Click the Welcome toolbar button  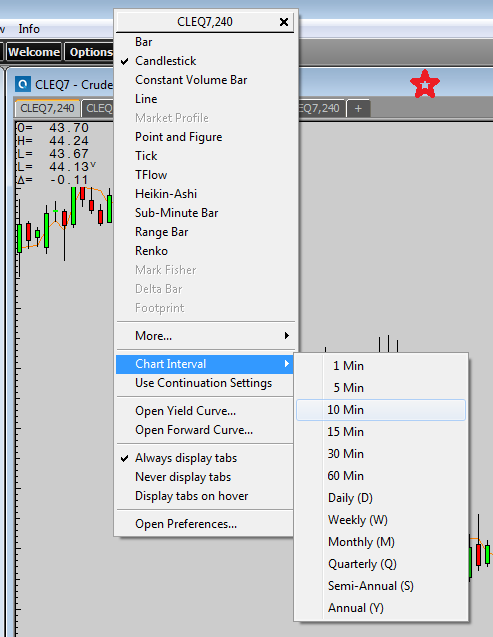point(34,52)
